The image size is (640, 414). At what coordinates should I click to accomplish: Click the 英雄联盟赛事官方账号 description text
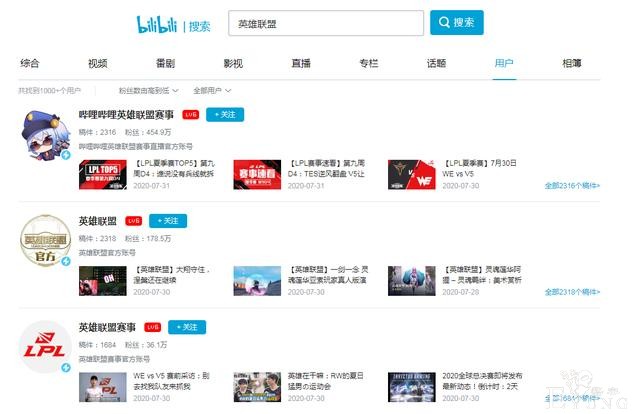coord(114,359)
